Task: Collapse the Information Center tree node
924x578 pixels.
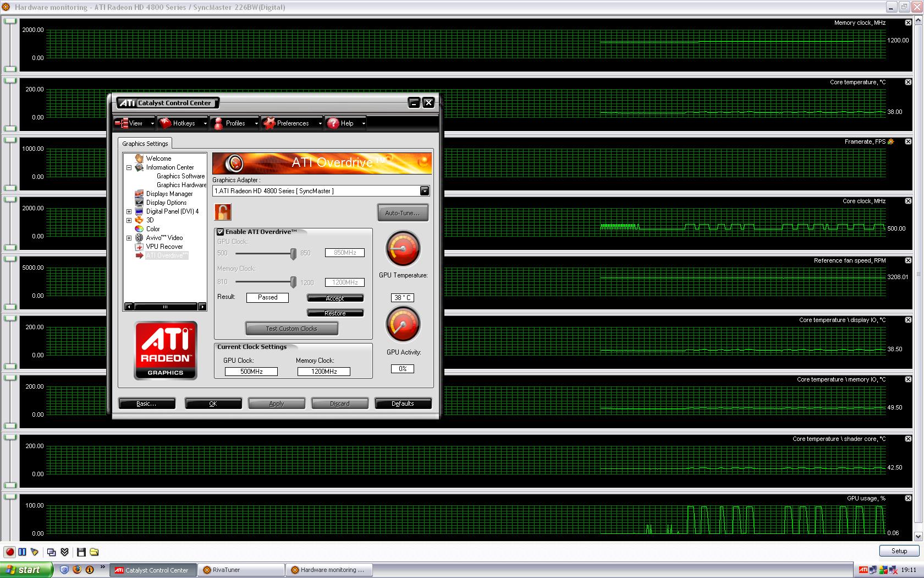Action: (129, 167)
